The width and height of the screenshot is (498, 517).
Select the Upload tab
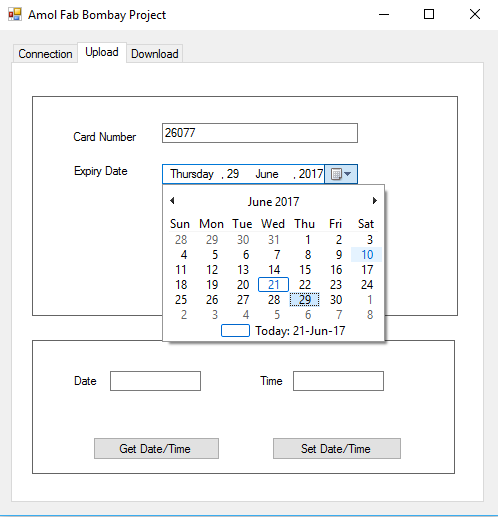click(102, 52)
